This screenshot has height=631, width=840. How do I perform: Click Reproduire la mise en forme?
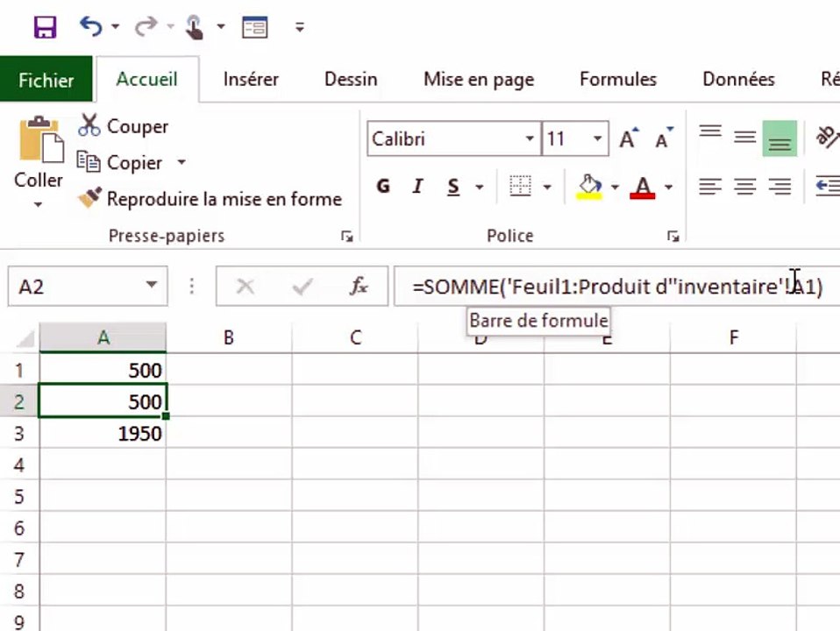(210, 199)
